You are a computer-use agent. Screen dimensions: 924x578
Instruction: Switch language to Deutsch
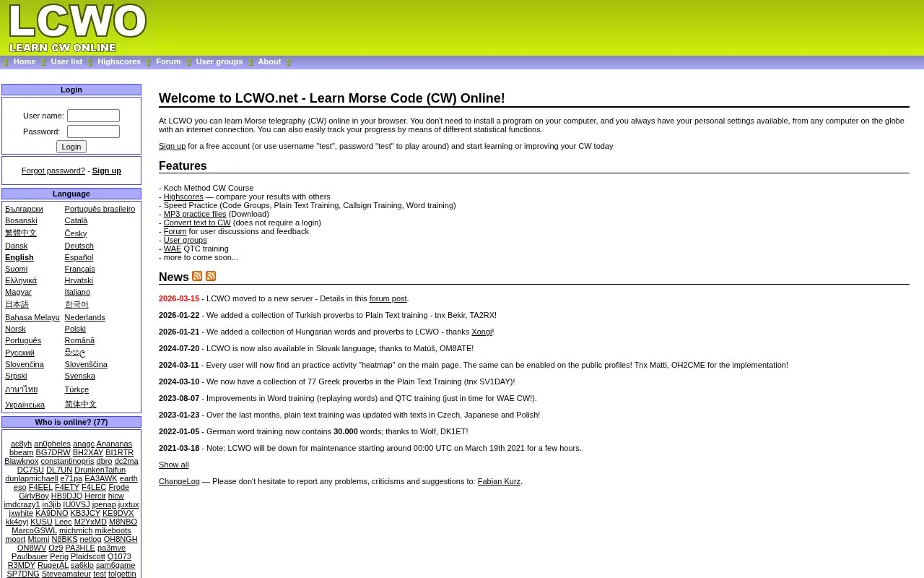pos(79,246)
